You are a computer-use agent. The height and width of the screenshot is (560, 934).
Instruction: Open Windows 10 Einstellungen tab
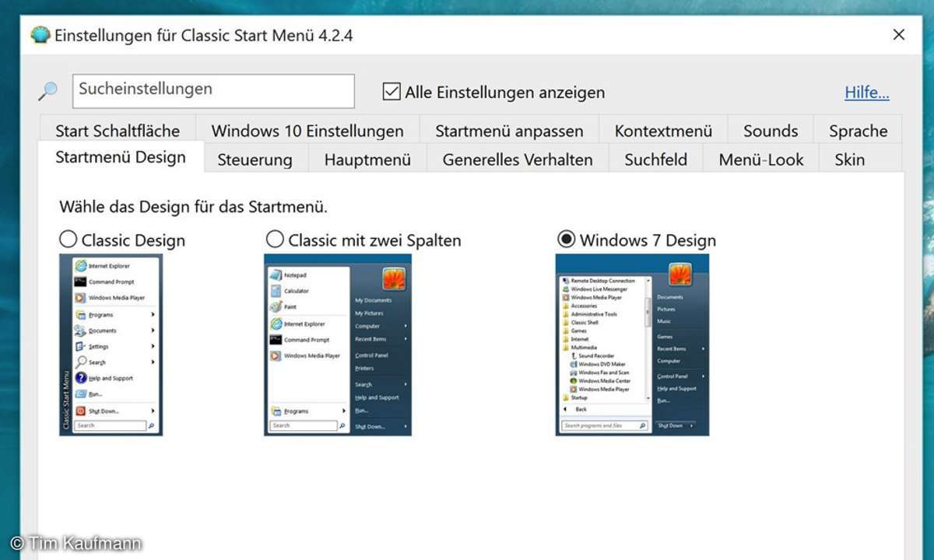click(x=307, y=131)
